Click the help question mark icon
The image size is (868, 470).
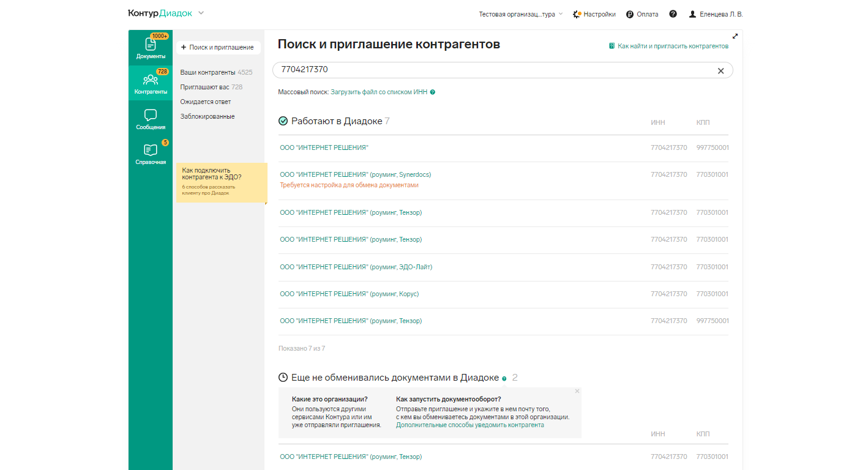[673, 14]
